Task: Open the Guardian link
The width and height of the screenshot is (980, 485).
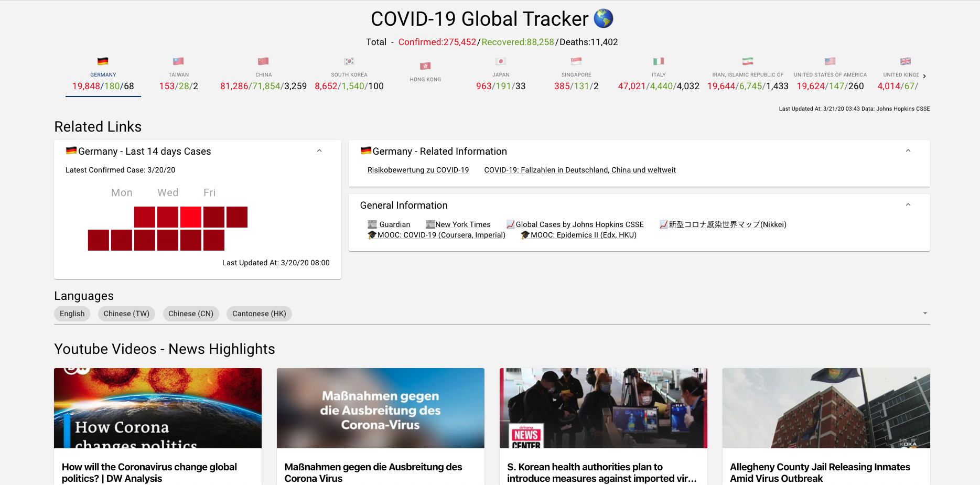Action: click(x=389, y=224)
